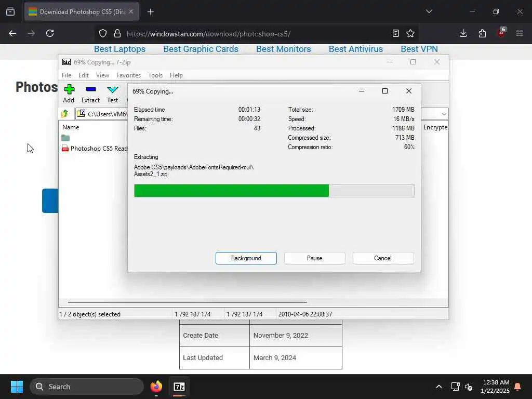Click the Last Updated table cell
This screenshot has width=532, height=399.
point(215,358)
